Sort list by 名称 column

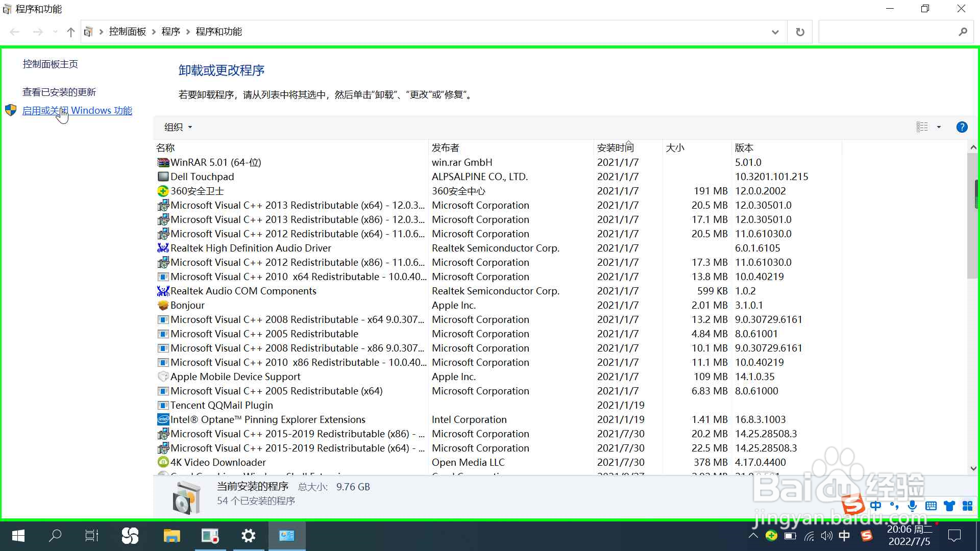point(291,147)
